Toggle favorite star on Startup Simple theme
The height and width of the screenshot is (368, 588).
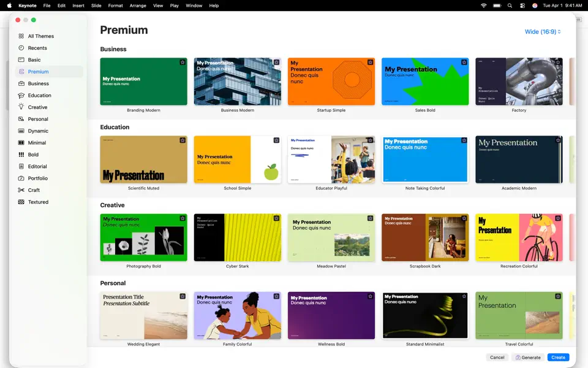coord(370,63)
